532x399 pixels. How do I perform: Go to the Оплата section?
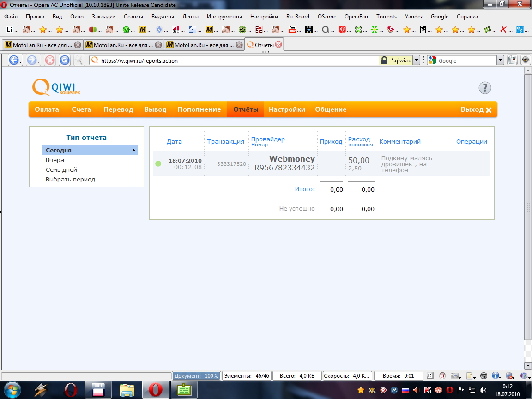pyautogui.click(x=47, y=109)
